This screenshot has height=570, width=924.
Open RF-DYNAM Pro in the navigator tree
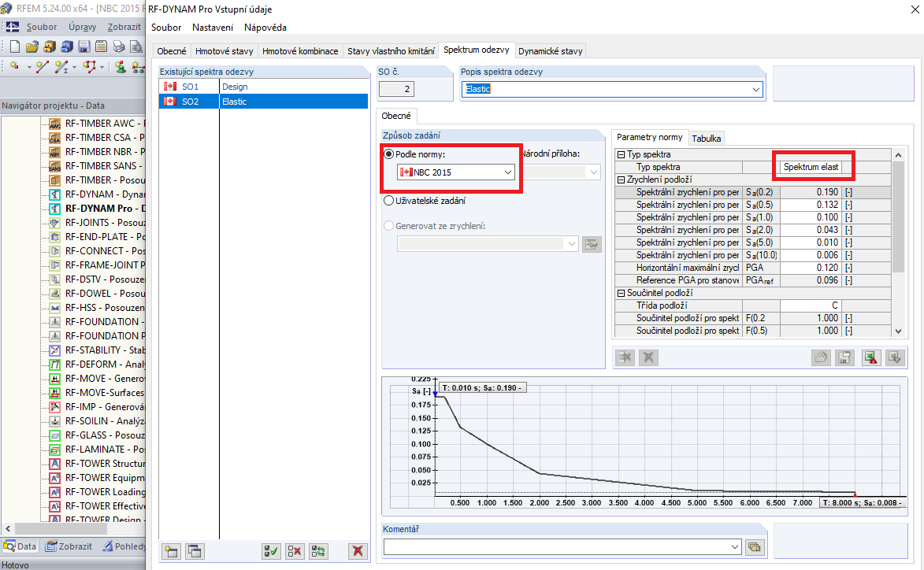click(x=97, y=209)
